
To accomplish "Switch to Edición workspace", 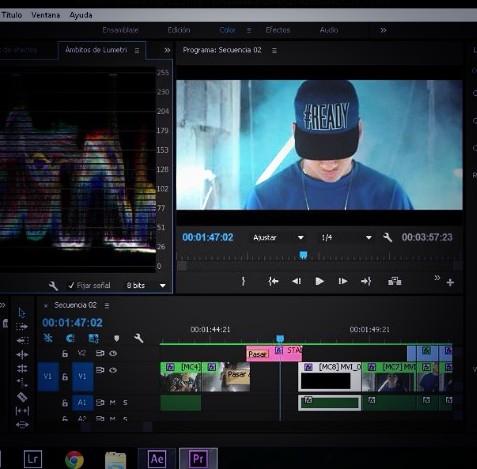I will click(x=179, y=30).
